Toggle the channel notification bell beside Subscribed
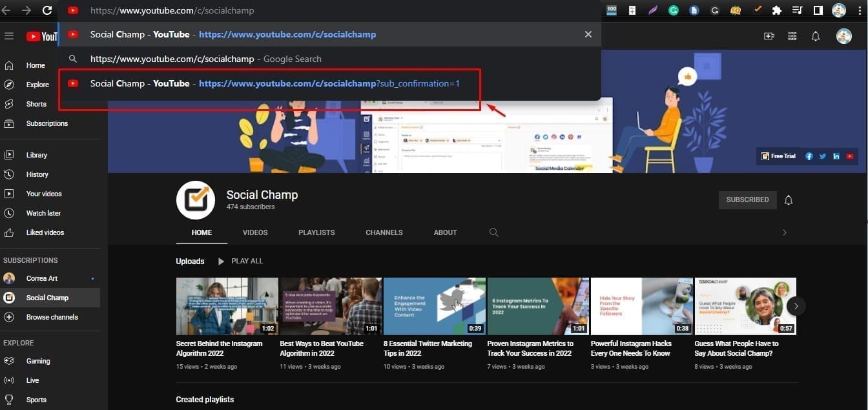 point(789,200)
